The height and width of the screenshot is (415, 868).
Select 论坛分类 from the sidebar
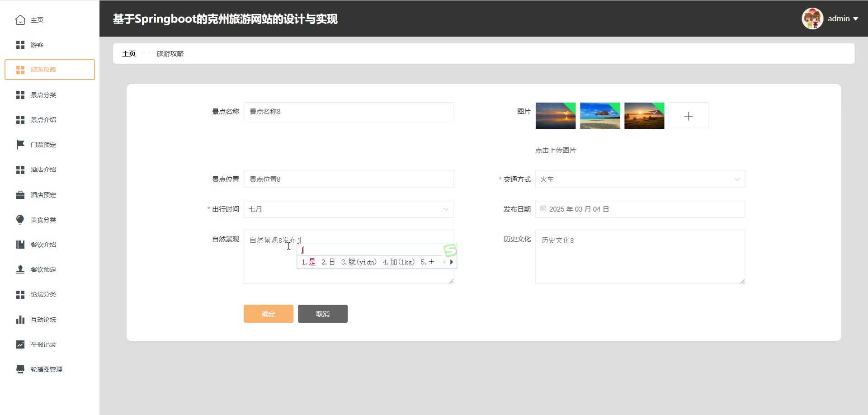point(43,294)
